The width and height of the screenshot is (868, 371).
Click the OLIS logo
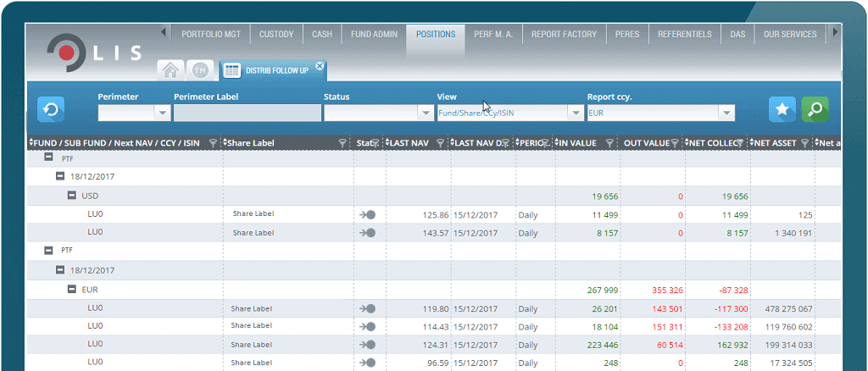(x=94, y=53)
